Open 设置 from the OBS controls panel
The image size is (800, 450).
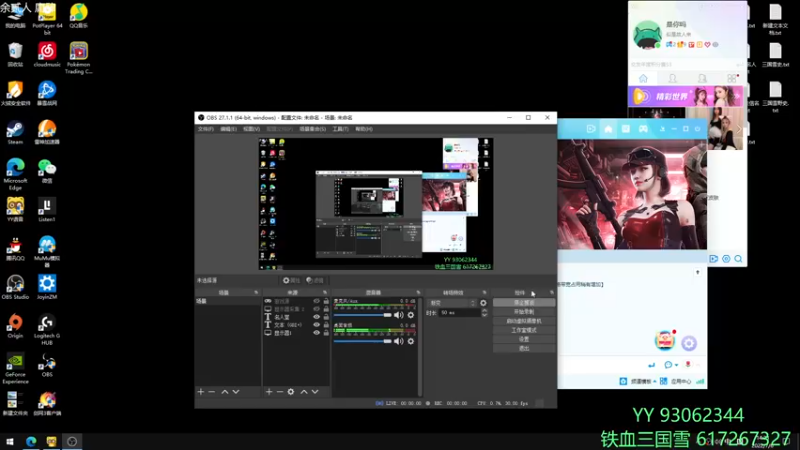coord(524,339)
